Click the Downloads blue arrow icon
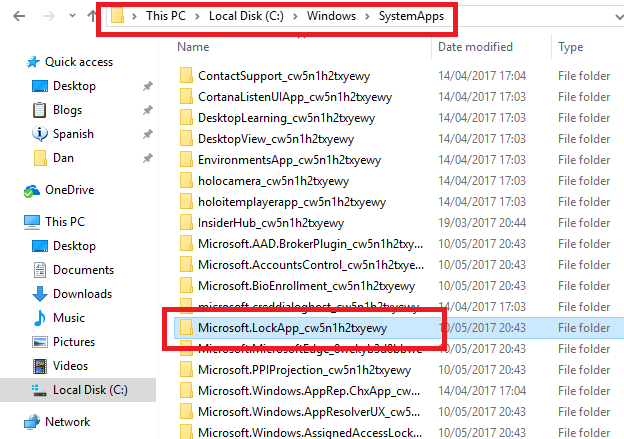The width and height of the screenshot is (624, 439). (x=39, y=294)
